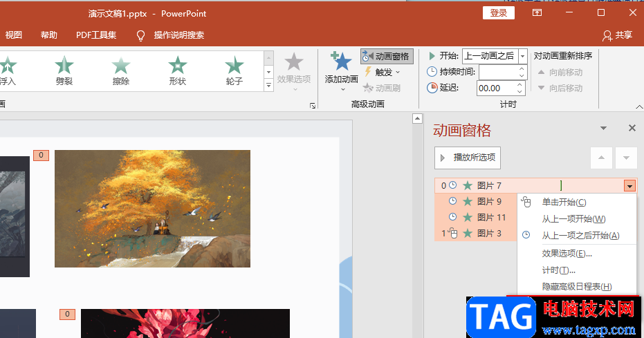The height and width of the screenshot is (338, 644).
Task: Open the 开始 start timing dropdown arrow
Action: click(522, 56)
